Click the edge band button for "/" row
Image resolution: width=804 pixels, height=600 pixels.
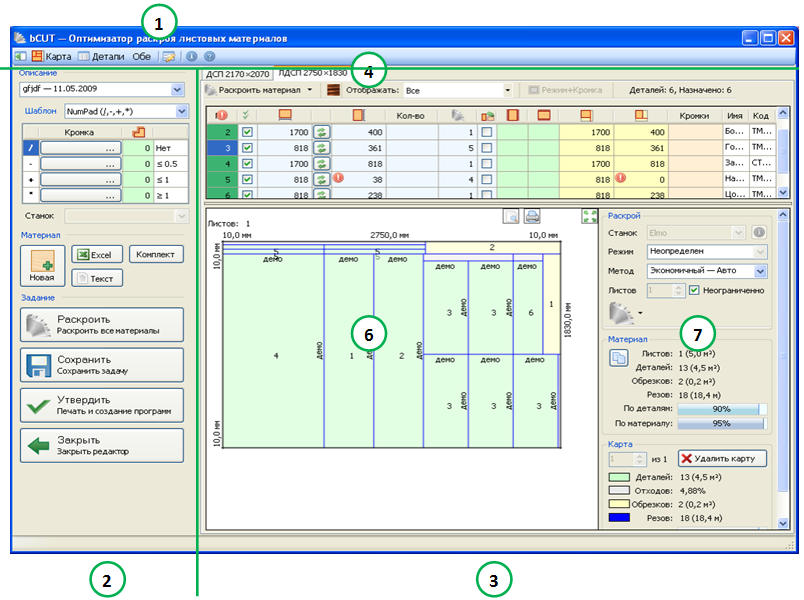pos(81,148)
